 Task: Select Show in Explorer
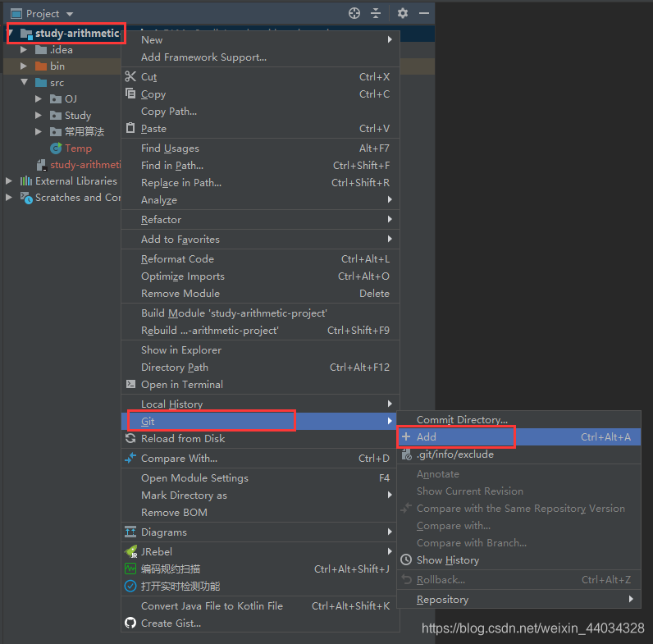click(x=260, y=350)
